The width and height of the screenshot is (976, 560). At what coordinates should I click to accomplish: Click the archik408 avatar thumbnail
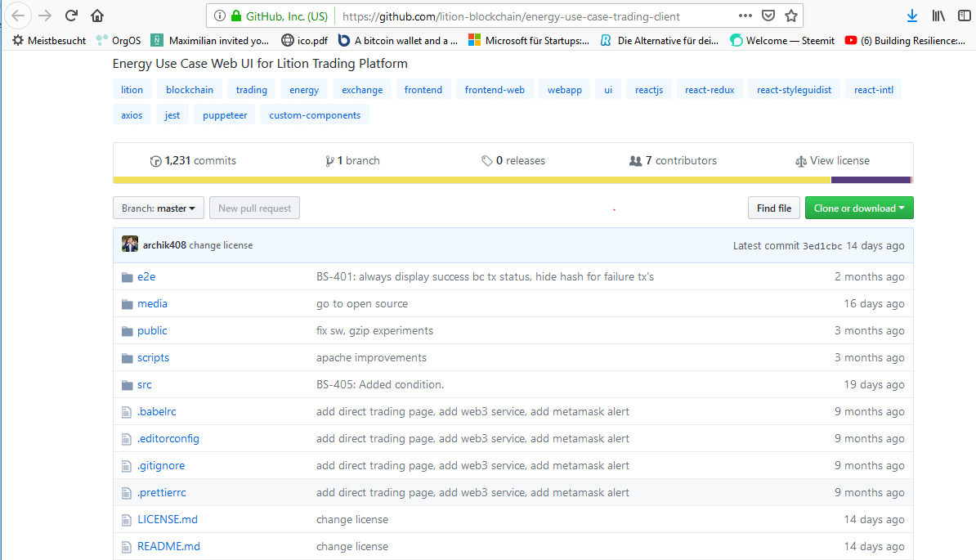click(x=129, y=244)
